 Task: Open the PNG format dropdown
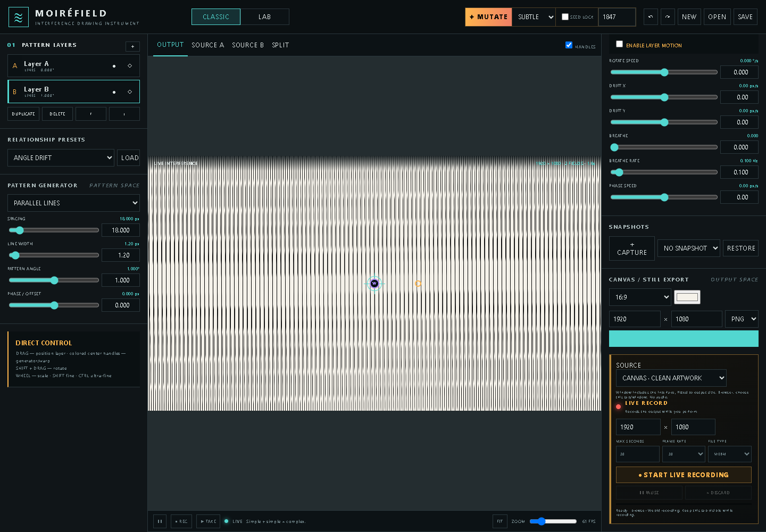coord(742,319)
